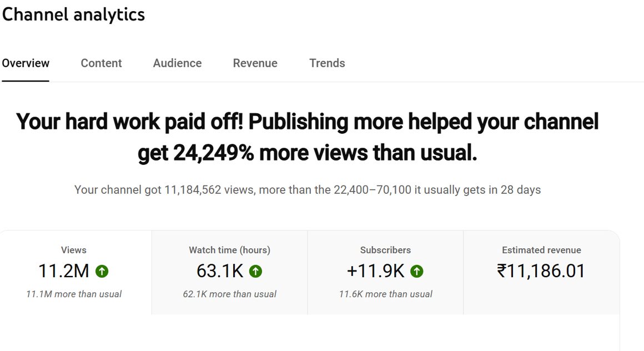Click the ₹11,186.01 revenue value
This screenshot has height=351, width=644.
point(541,271)
